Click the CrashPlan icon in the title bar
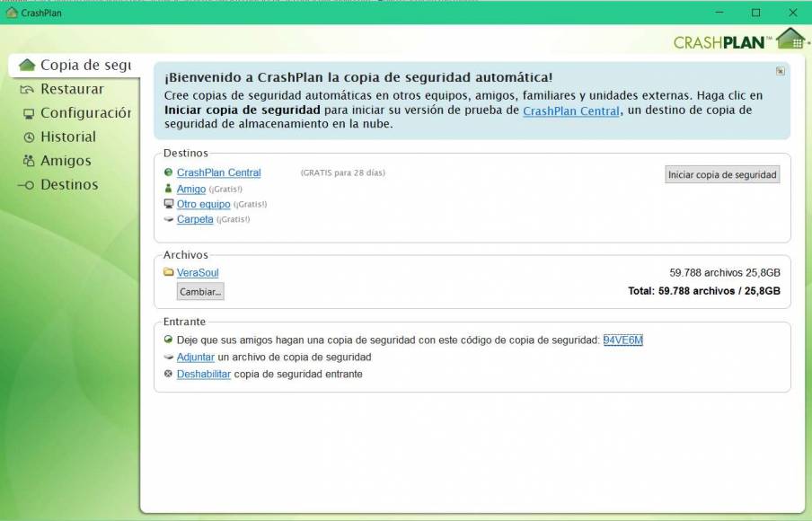812x521 pixels. (x=13, y=13)
